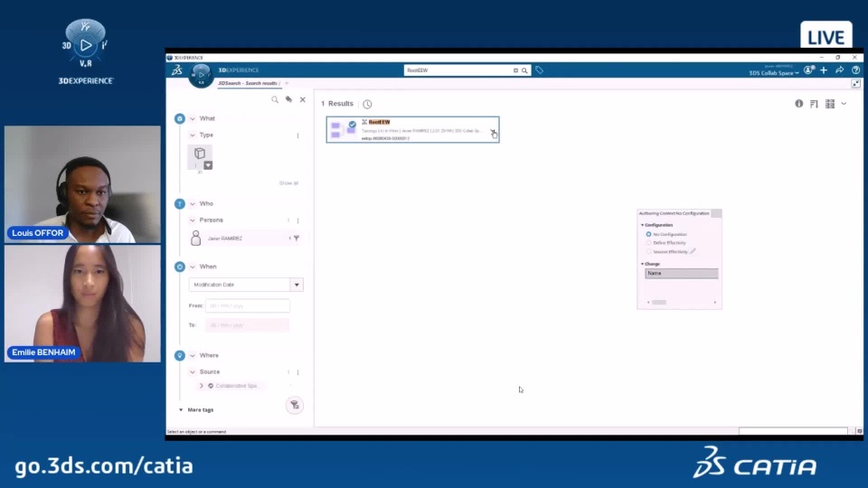Collapse the Source section chevron
The image size is (868, 488).
click(193, 371)
